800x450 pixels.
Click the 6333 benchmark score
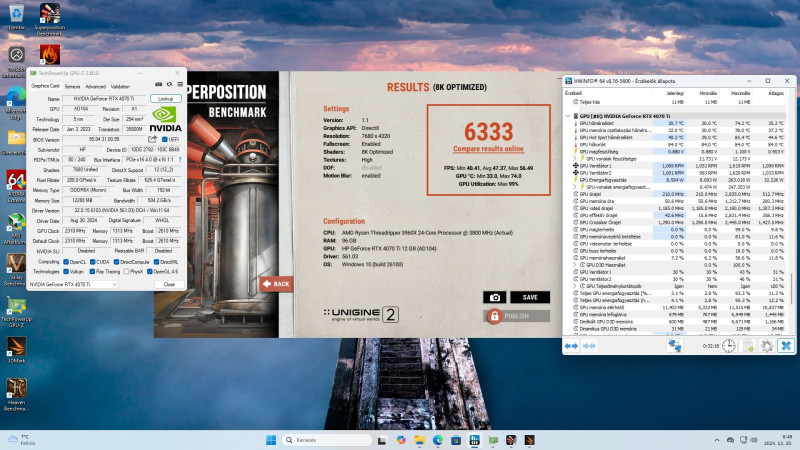tap(489, 132)
